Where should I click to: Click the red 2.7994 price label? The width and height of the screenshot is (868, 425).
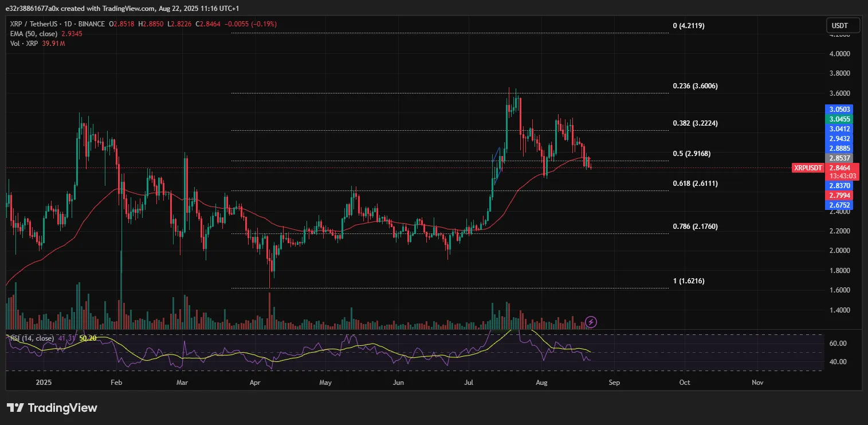(x=840, y=195)
